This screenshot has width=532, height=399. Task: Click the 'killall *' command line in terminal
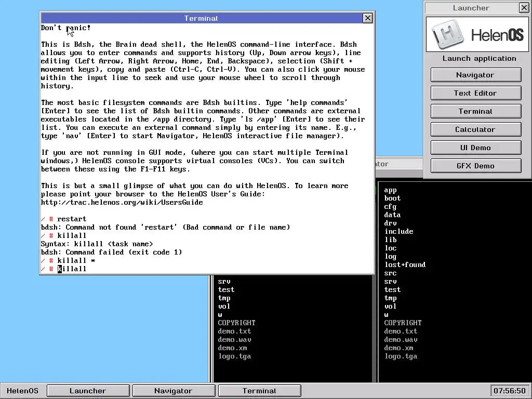[x=68, y=261]
